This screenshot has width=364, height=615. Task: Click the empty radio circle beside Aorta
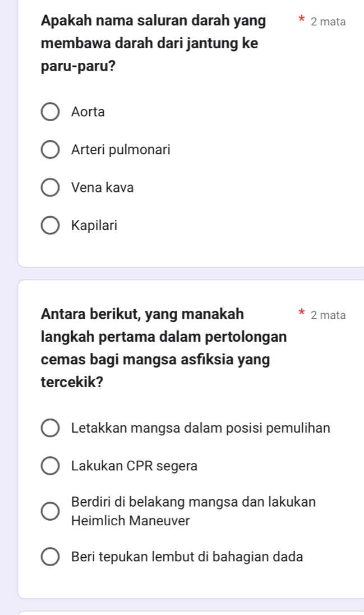pos(50,111)
